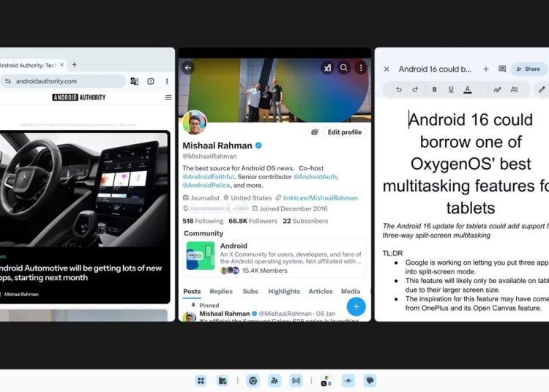Switch to the Replies tab
This screenshot has width=549, height=392.
point(221,291)
